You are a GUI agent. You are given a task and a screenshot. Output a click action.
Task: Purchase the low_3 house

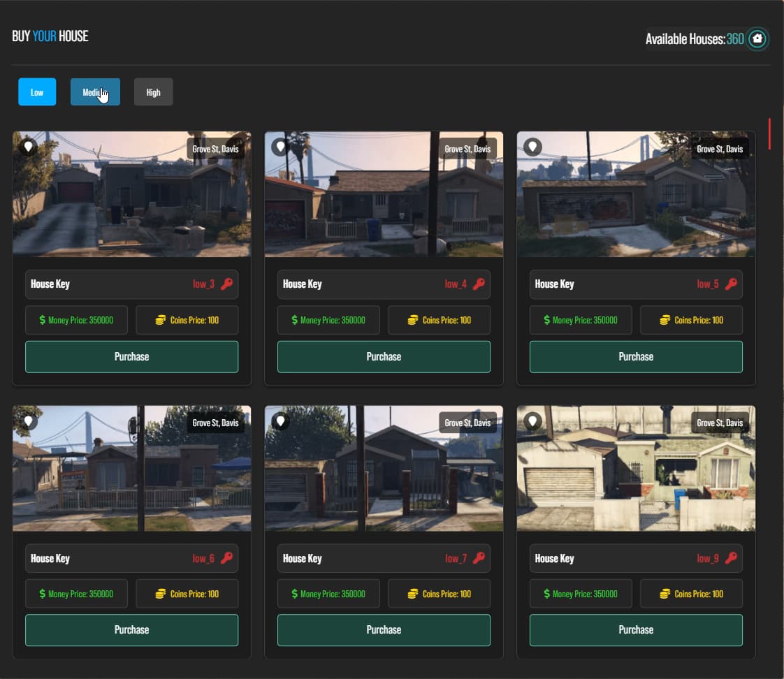point(131,357)
